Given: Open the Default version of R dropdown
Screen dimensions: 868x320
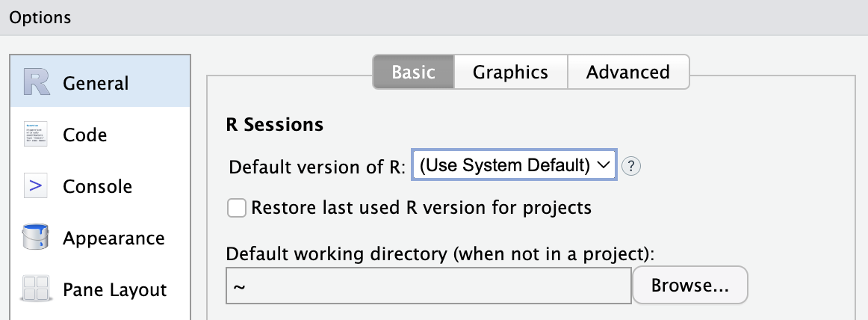Looking at the screenshot, I should coord(514,164).
